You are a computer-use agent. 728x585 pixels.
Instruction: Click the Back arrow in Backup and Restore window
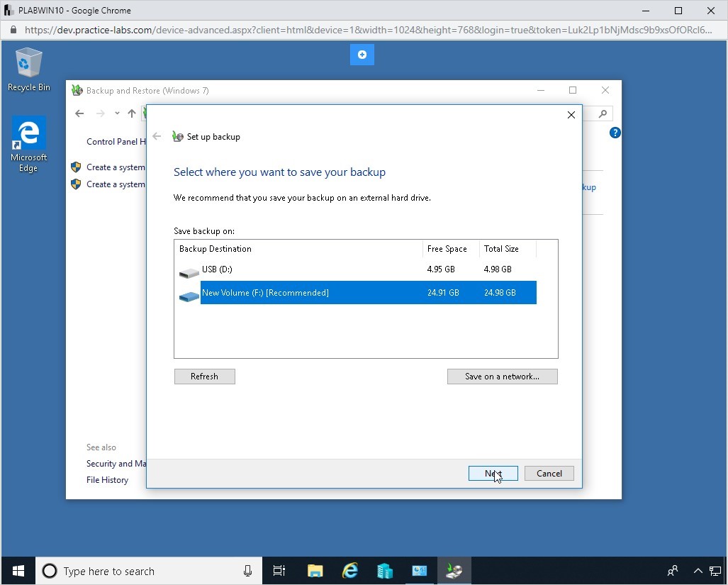tap(79, 113)
